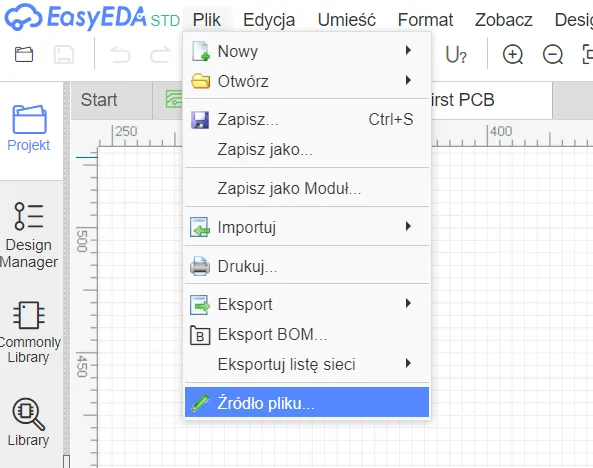Image resolution: width=593 pixels, height=468 pixels.
Task: Click the EasyEDA cloud logo
Action: [x=23, y=17]
